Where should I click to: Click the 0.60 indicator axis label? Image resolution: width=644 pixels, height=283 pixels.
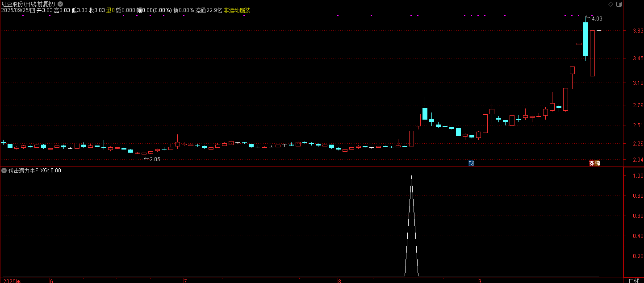pyautogui.click(x=637, y=216)
